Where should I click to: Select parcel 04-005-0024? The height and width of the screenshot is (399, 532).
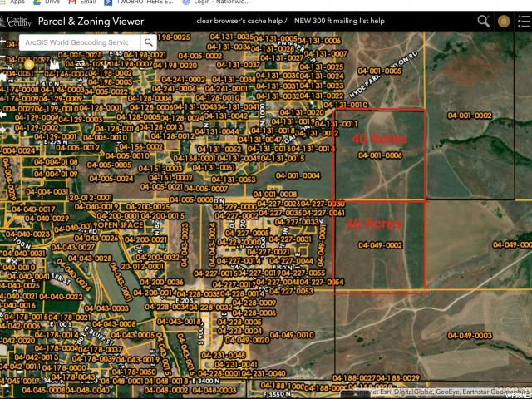[111, 179]
